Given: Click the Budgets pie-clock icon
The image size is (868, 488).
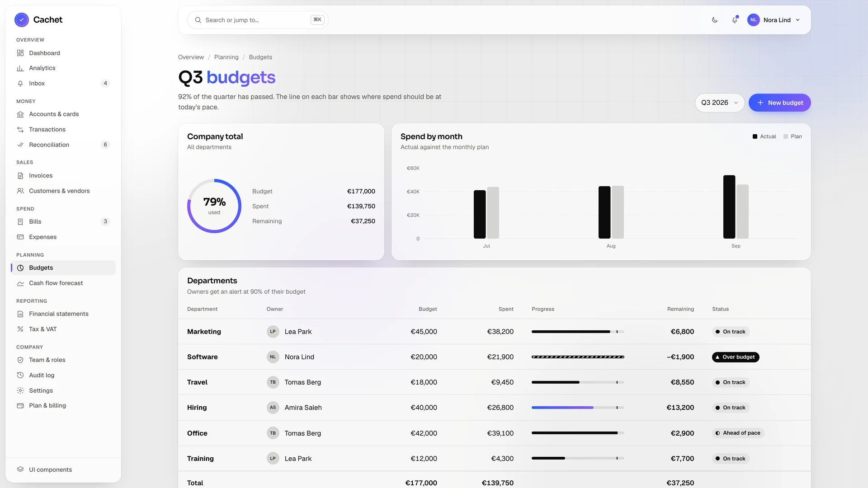Looking at the screenshot, I should (20, 268).
